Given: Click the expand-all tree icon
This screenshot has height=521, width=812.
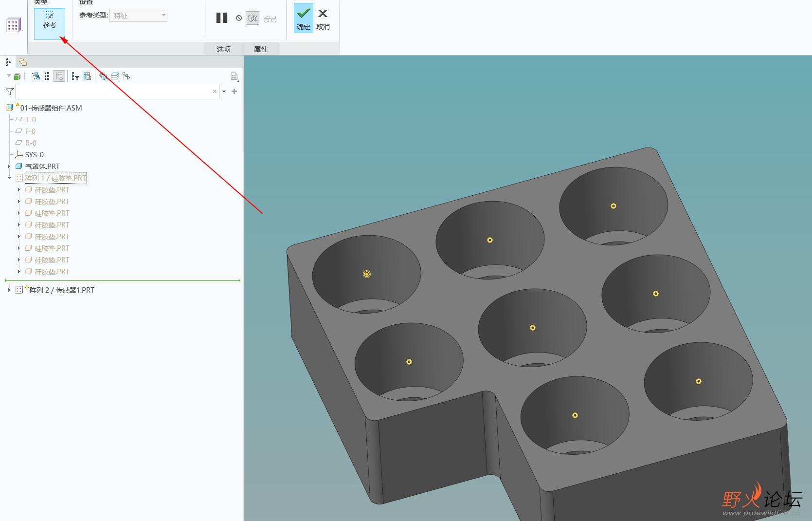Looking at the screenshot, I should click(x=36, y=76).
